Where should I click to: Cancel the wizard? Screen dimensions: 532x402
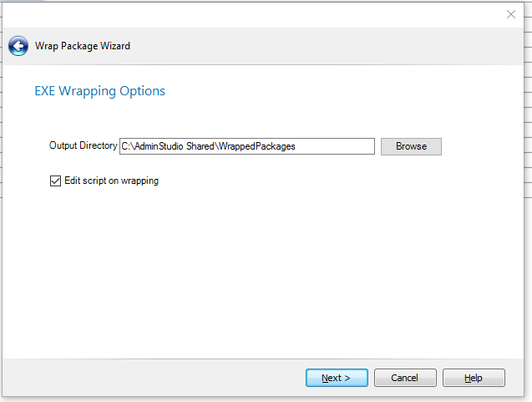[x=405, y=378]
